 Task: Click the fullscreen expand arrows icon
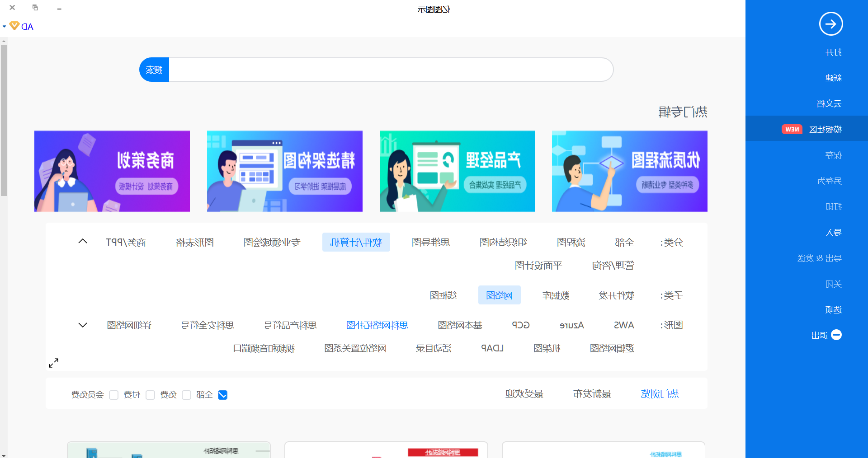coord(53,363)
